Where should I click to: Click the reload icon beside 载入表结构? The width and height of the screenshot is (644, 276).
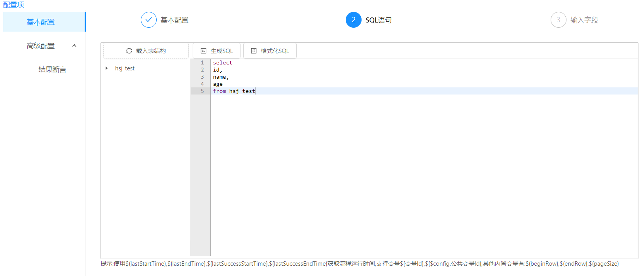point(129,51)
